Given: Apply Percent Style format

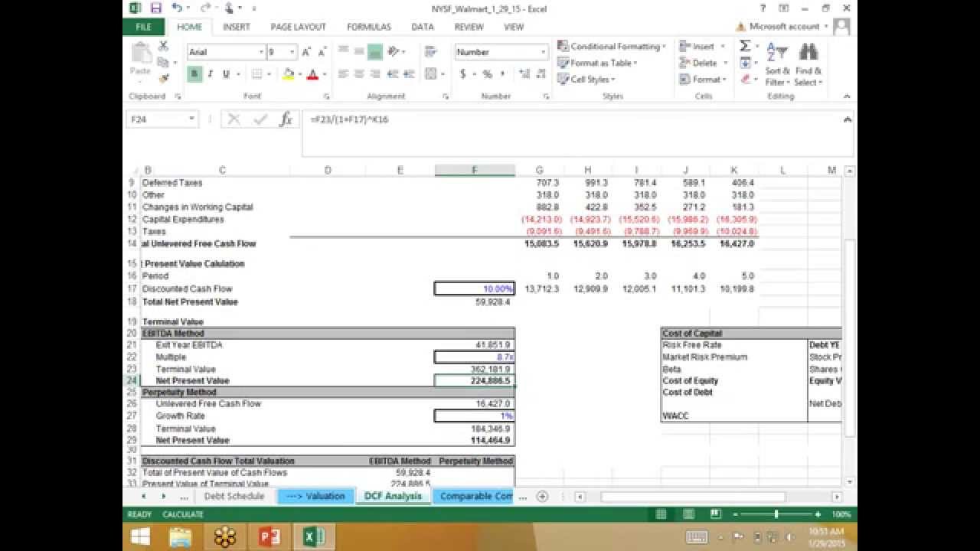Looking at the screenshot, I should (x=487, y=74).
